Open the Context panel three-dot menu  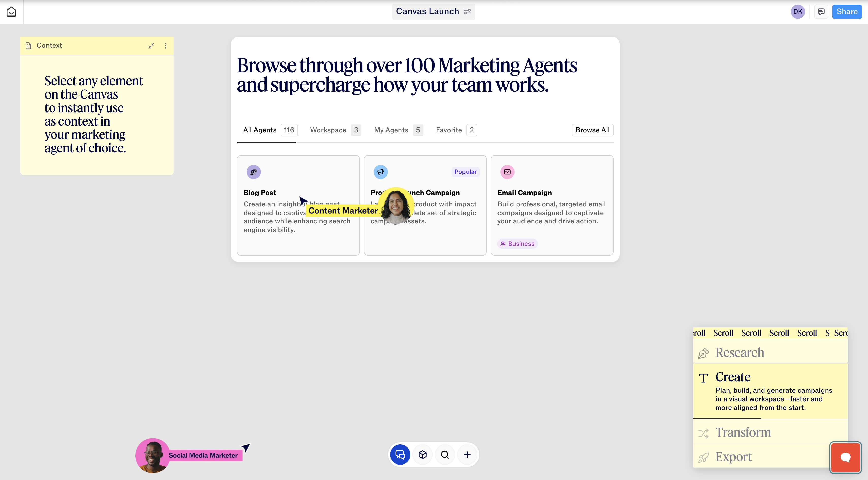pos(165,45)
